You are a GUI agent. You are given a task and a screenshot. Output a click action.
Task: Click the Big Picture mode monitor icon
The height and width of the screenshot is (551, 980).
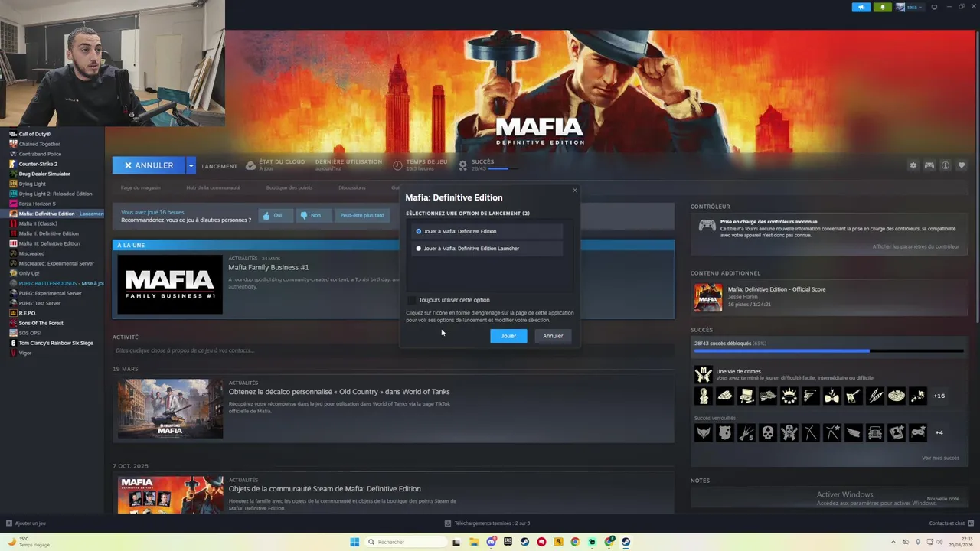point(934,7)
